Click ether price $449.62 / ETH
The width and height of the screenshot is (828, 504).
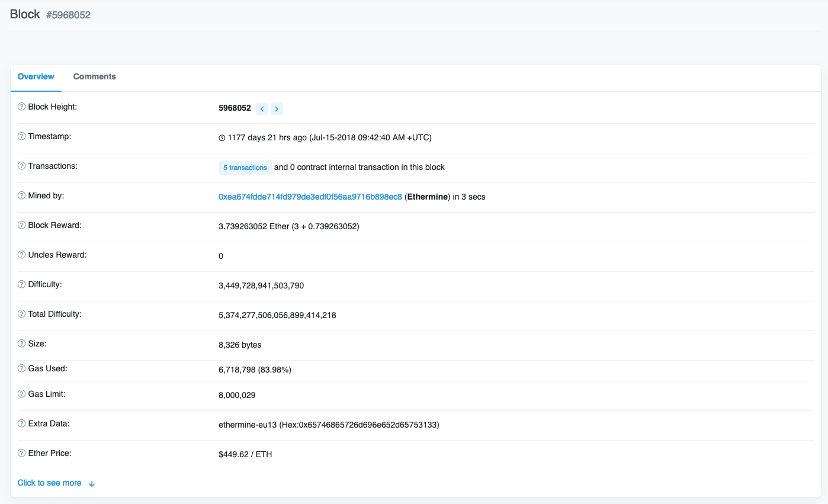(x=245, y=454)
